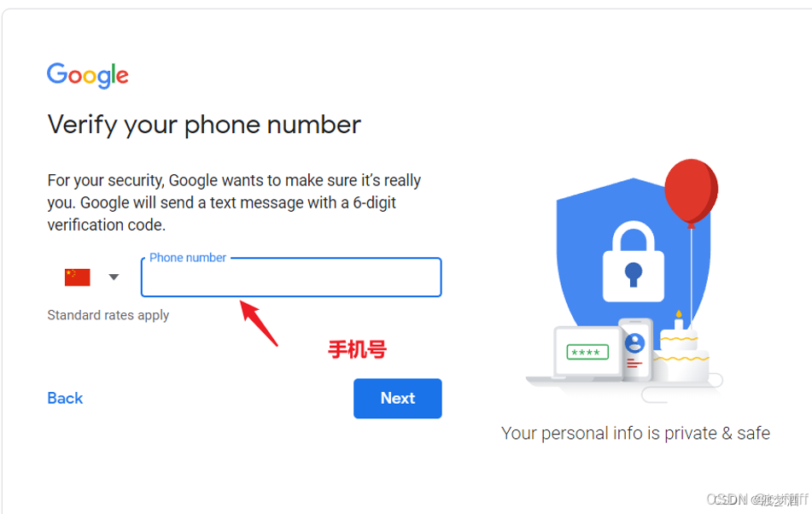
Task: Open the country code dropdown arrow
Action: point(114,277)
